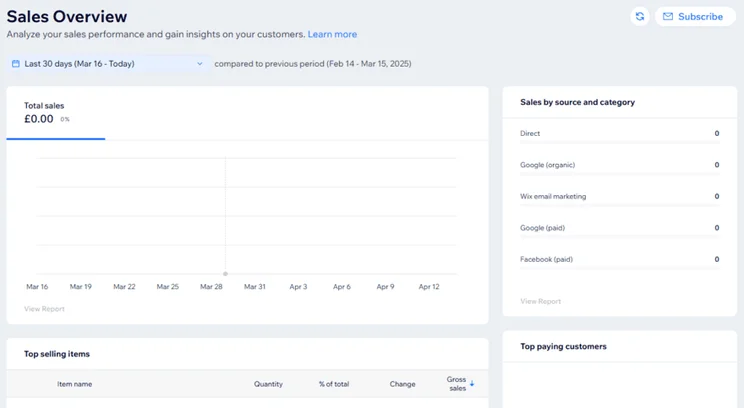Click the Sales by source and category heading
This screenshot has height=408, width=744.
(x=577, y=102)
